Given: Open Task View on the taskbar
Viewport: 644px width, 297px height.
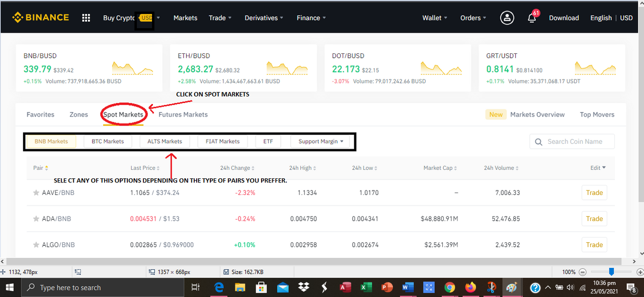Looking at the screenshot, I should (x=196, y=287).
